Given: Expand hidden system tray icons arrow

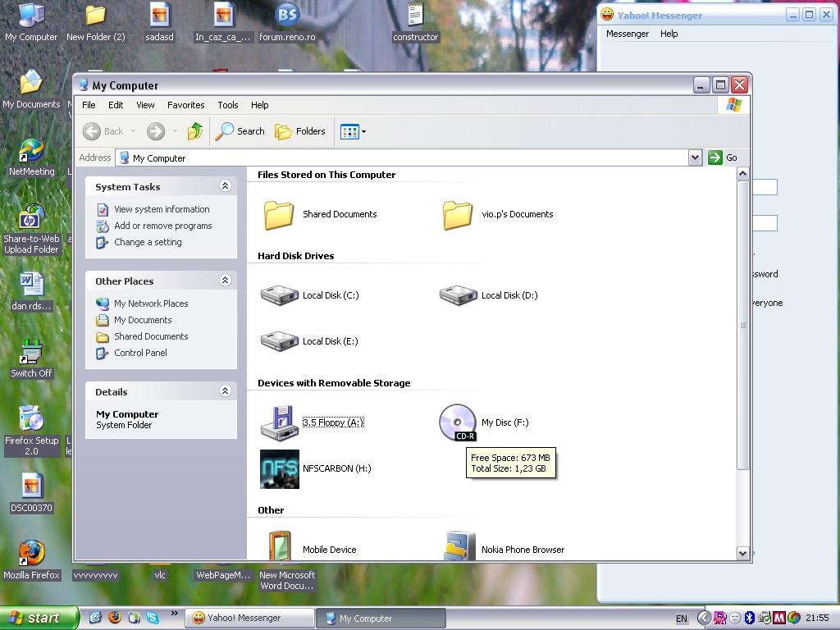Looking at the screenshot, I should [x=704, y=618].
